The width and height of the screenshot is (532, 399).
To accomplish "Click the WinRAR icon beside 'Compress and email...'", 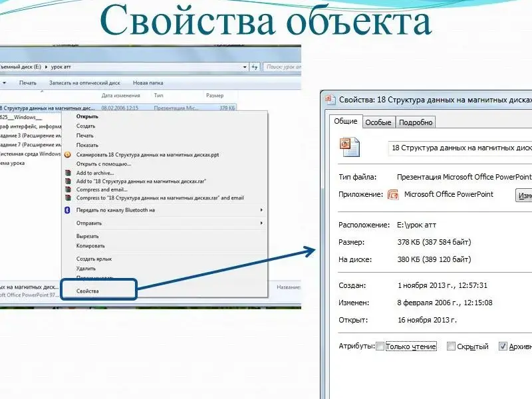I will (67, 190).
